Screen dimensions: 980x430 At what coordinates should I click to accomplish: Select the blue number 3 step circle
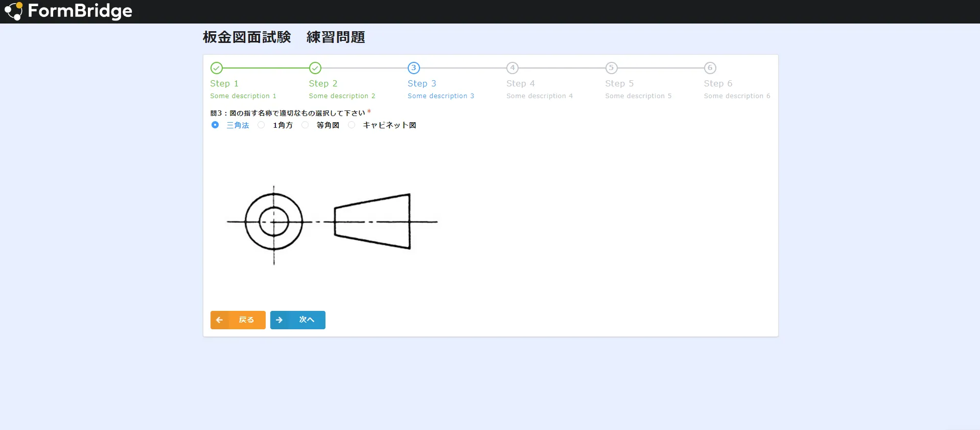[x=414, y=68]
